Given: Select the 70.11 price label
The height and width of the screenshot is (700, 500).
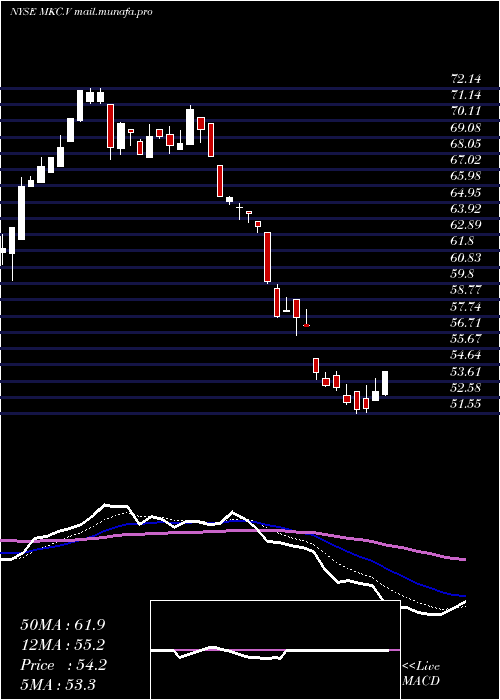Looking at the screenshot, I should (x=466, y=111).
